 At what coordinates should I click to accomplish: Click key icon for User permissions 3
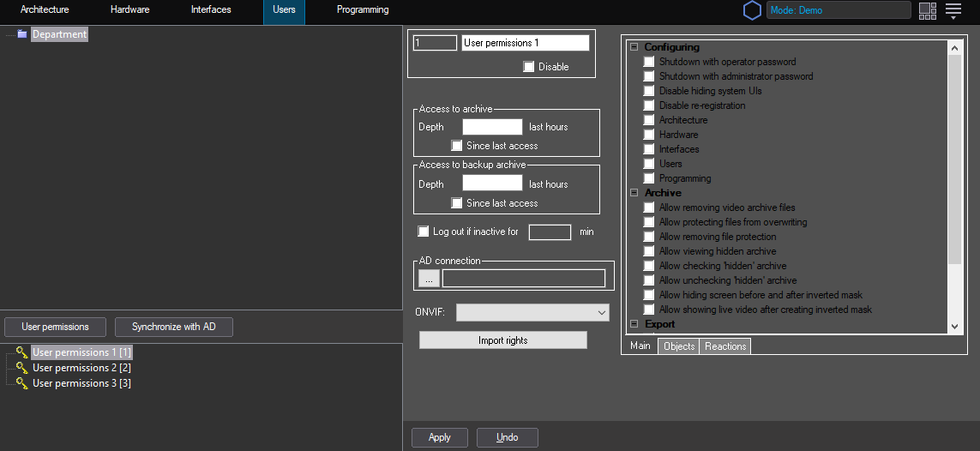(21, 383)
